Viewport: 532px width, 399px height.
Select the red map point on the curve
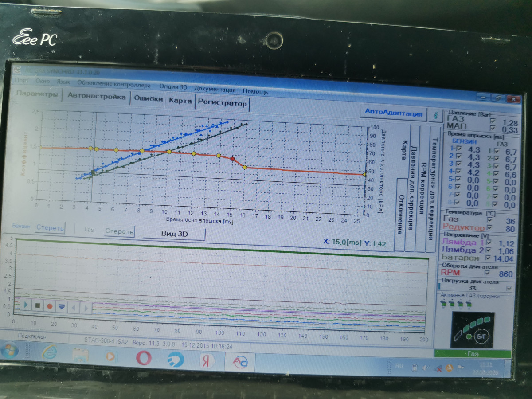pos(232,158)
